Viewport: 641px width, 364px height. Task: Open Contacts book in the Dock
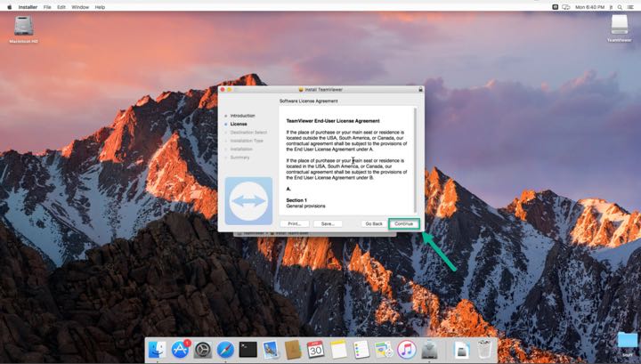tap(293, 350)
